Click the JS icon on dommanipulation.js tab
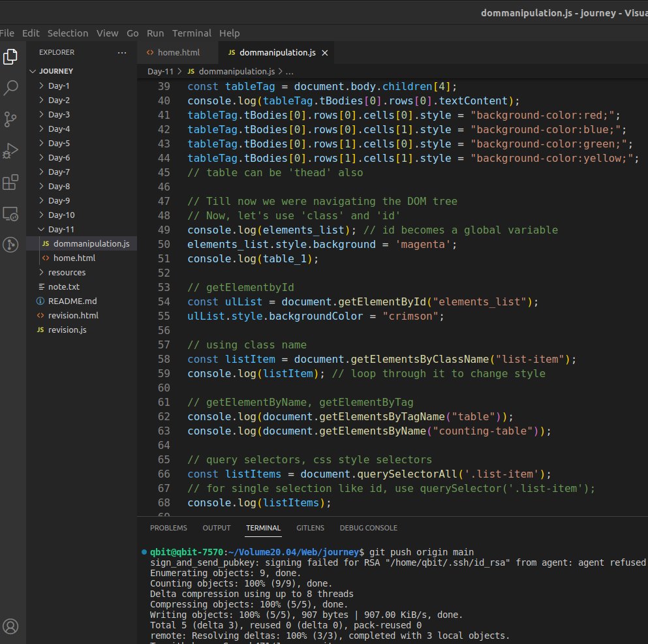The width and height of the screenshot is (648, 644). coord(232,52)
